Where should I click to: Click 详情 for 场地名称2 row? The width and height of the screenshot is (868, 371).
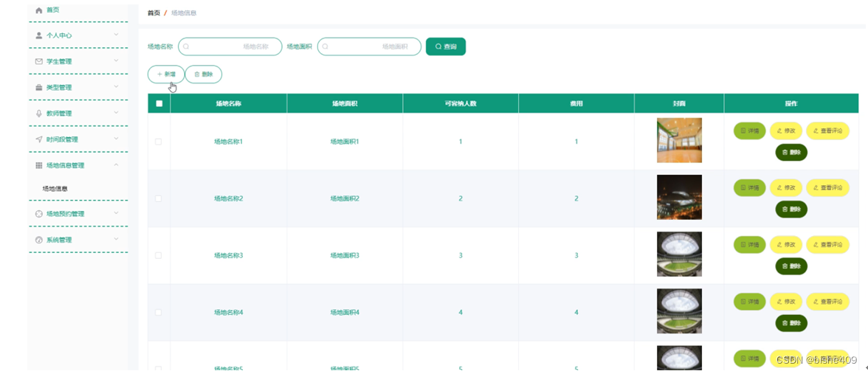(750, 188)
